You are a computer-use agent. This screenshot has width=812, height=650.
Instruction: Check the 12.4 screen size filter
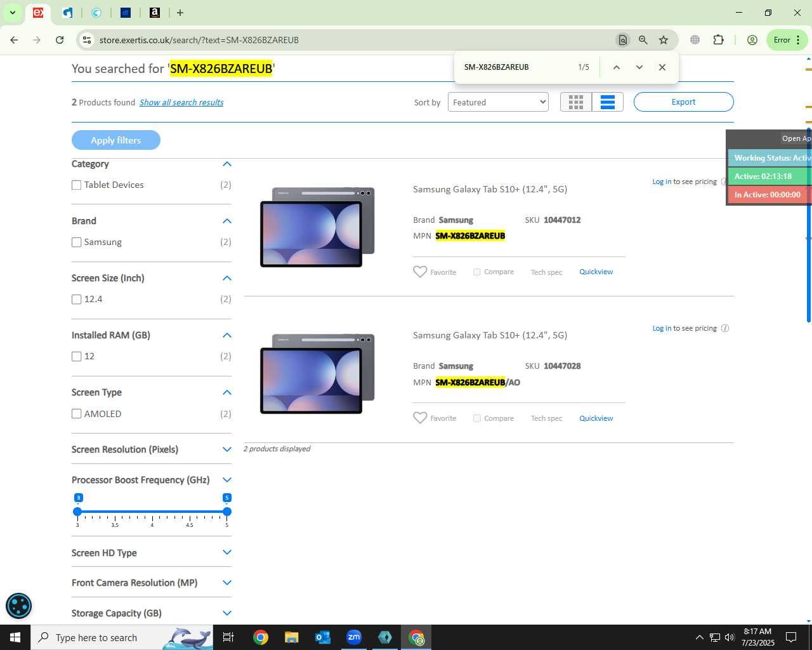tap(77, 300)
